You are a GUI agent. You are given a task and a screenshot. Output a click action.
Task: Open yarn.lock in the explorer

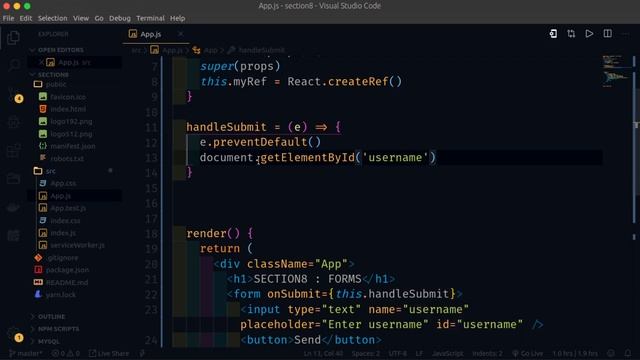[56, 295]
